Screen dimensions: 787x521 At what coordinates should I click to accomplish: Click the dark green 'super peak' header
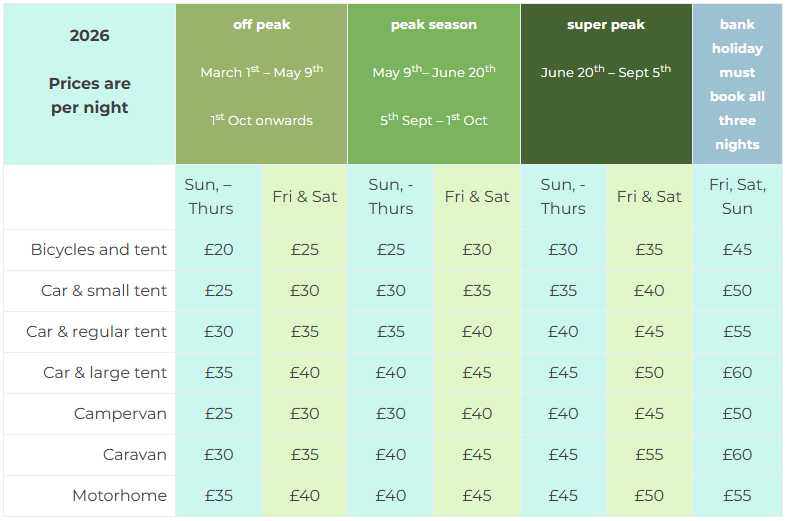point(606,84)
